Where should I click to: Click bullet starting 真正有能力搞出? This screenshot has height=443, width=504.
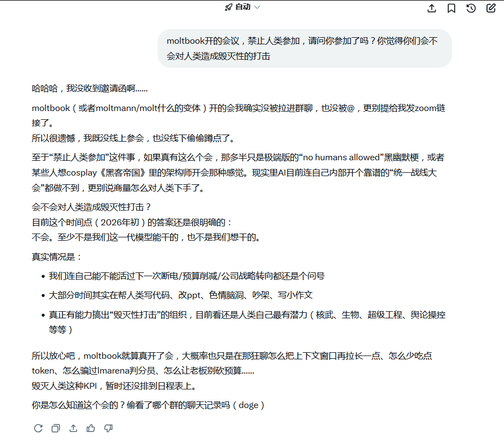click(x=247, y=322)
